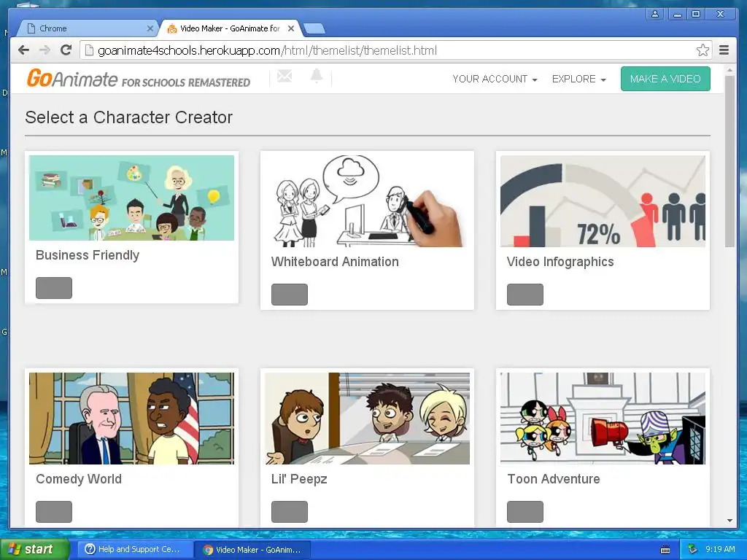Expand the YOUR ACCOUNT dropdown
The image size is (747, 560).
(x=495, y=79)
